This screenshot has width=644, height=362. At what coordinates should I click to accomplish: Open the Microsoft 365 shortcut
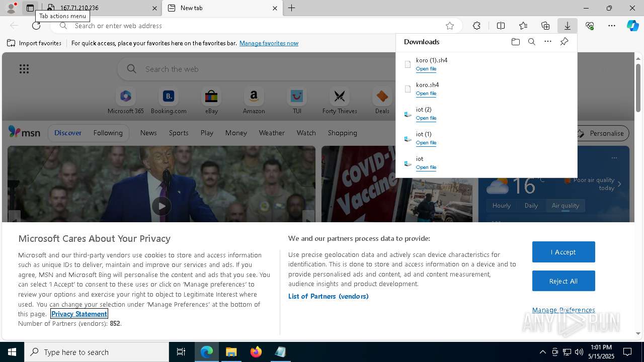coord(126,101)
